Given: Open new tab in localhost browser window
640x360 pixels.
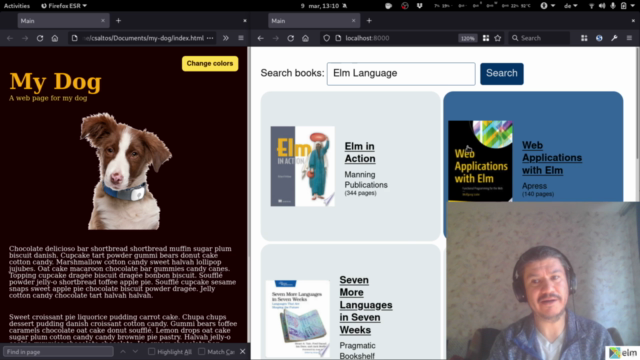Looking at the screenshot, I should (x=369, y=20).
